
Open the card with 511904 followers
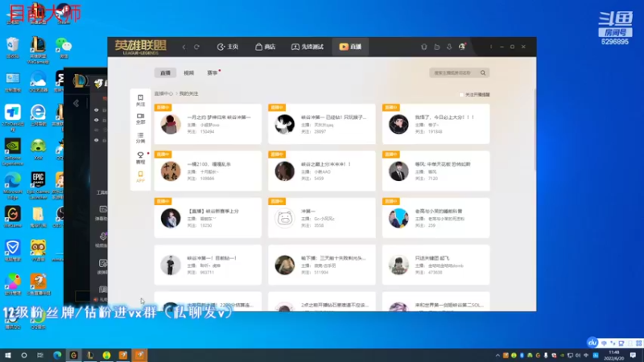[x=321, y=265]
